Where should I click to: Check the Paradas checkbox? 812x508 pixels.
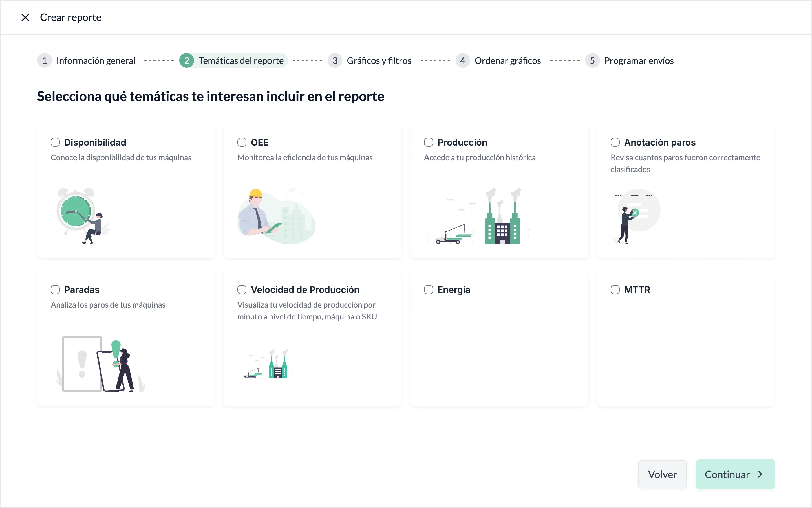coord(55,290)
